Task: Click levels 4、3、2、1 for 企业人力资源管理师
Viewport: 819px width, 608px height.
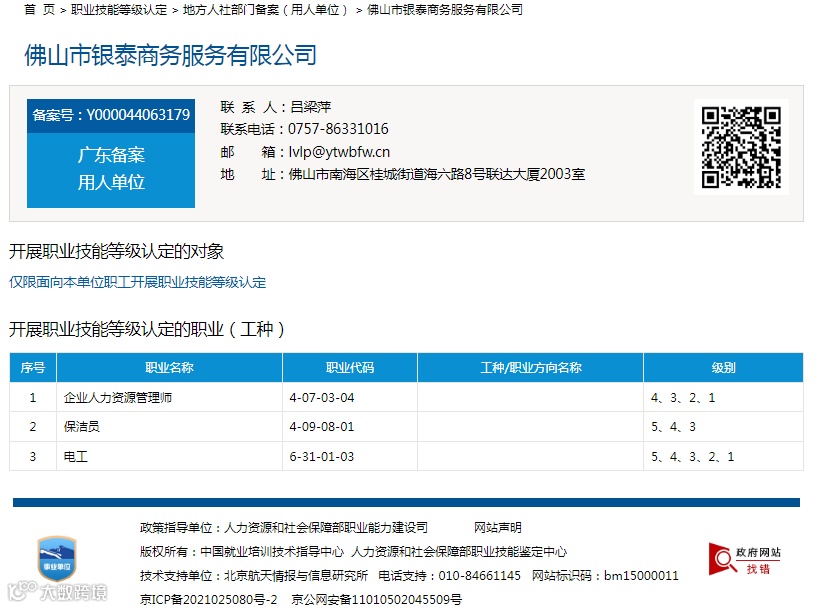Action: pyautogui.click(x=683, y=397)
